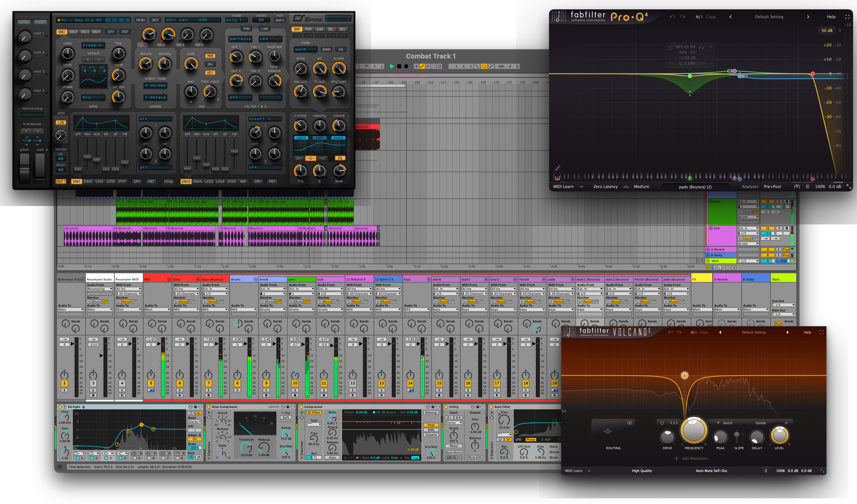
Task: Click the stop button in transport
Action: (399, 66)
